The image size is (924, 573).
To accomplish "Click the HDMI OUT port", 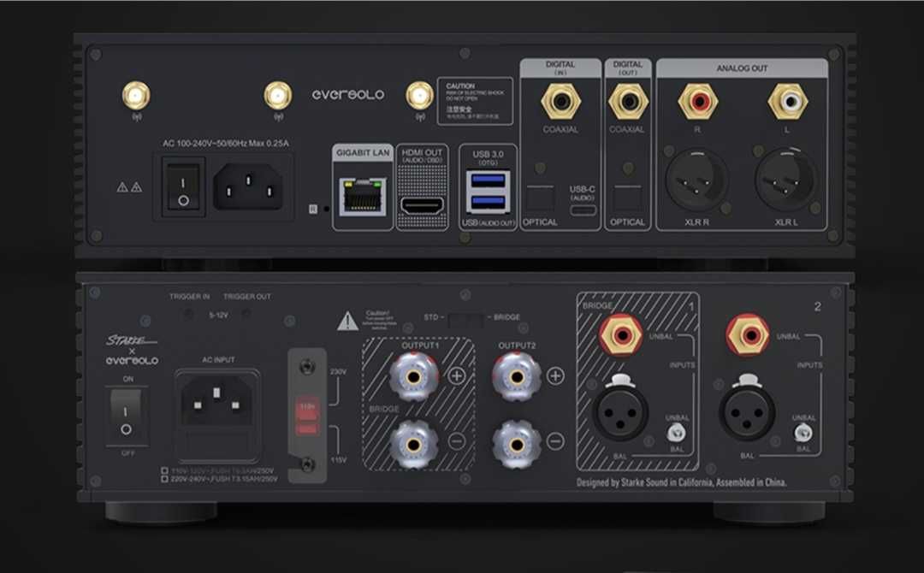I will pyautogui.click(x=422, y=206).
